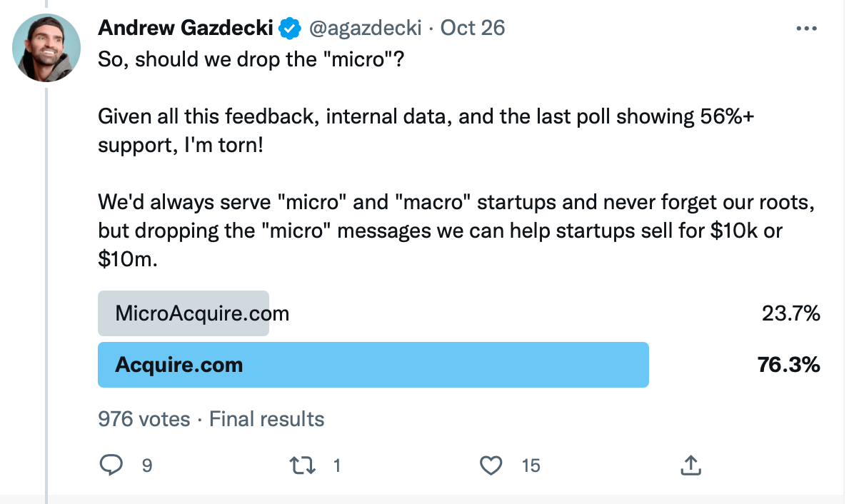This screenshot has height=504, width=864.
Task: Click the 76.3% poll result
Action: pos(788,365)
